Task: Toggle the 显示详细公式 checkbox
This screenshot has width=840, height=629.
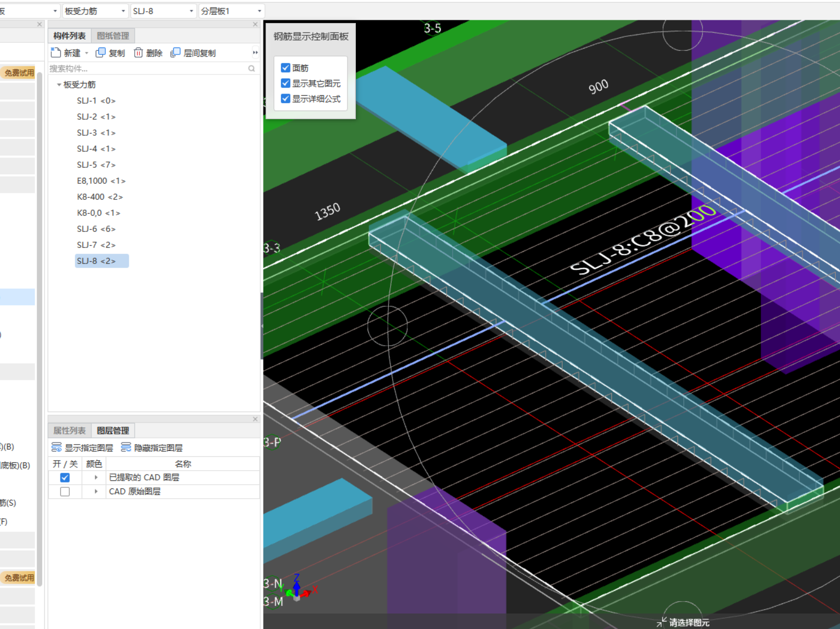Action: (x=285, y=99)
